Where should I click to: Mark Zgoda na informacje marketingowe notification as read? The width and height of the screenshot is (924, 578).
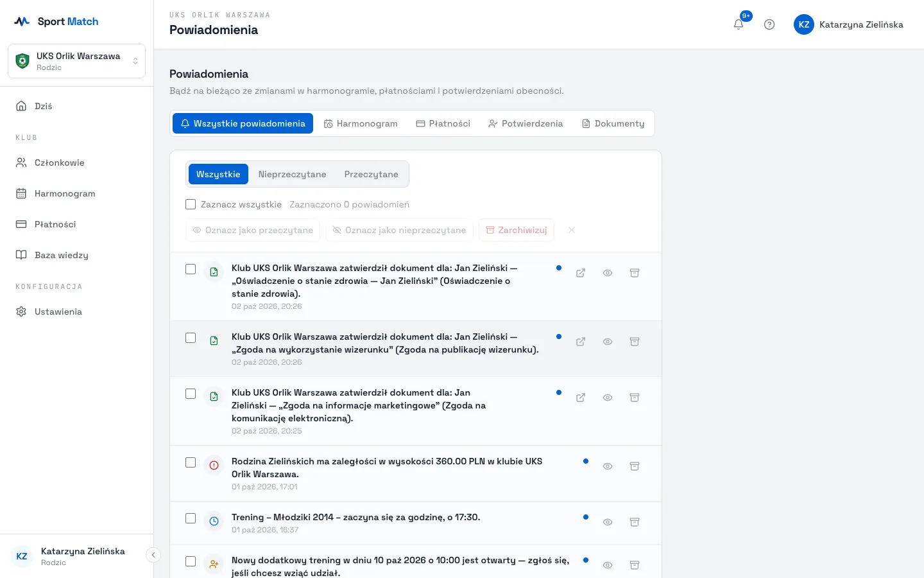tap(608, 398)
